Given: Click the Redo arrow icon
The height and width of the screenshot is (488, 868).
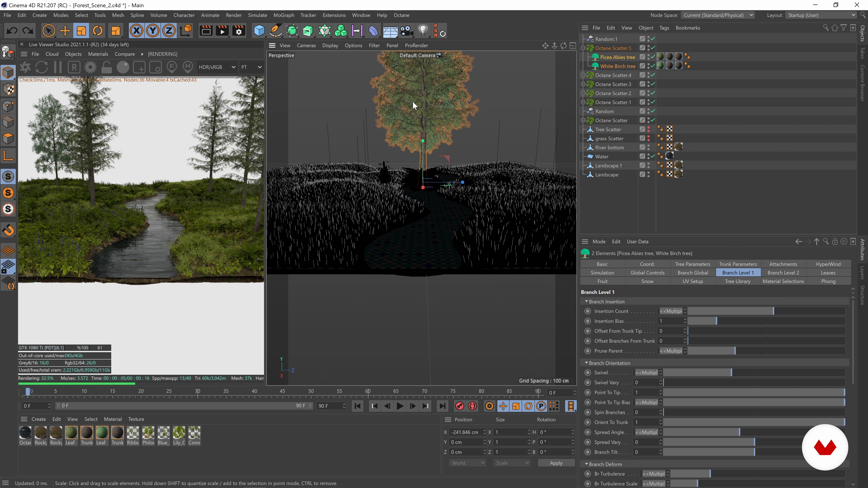Looking at the screenshot, I should pyautogui.click(x=28, y=31).
